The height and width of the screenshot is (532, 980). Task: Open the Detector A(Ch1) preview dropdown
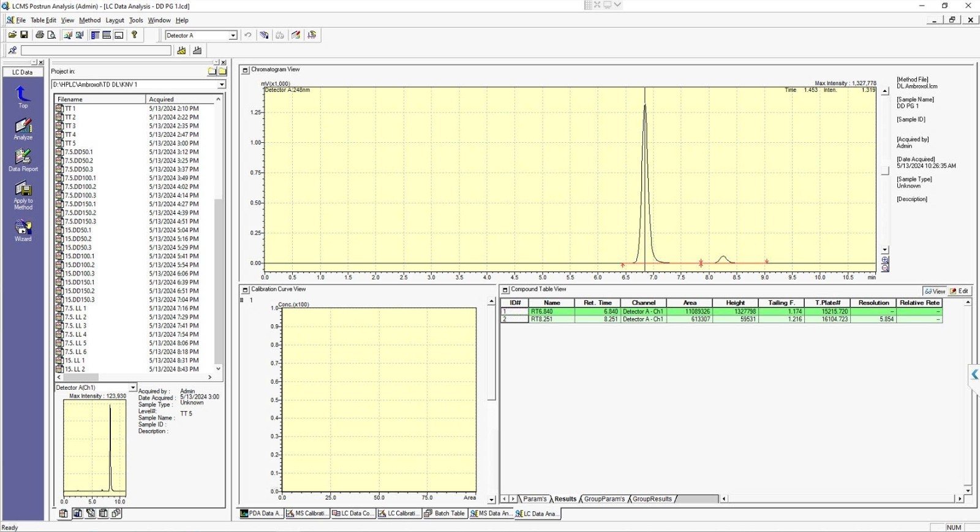click(x=132, y=387)
